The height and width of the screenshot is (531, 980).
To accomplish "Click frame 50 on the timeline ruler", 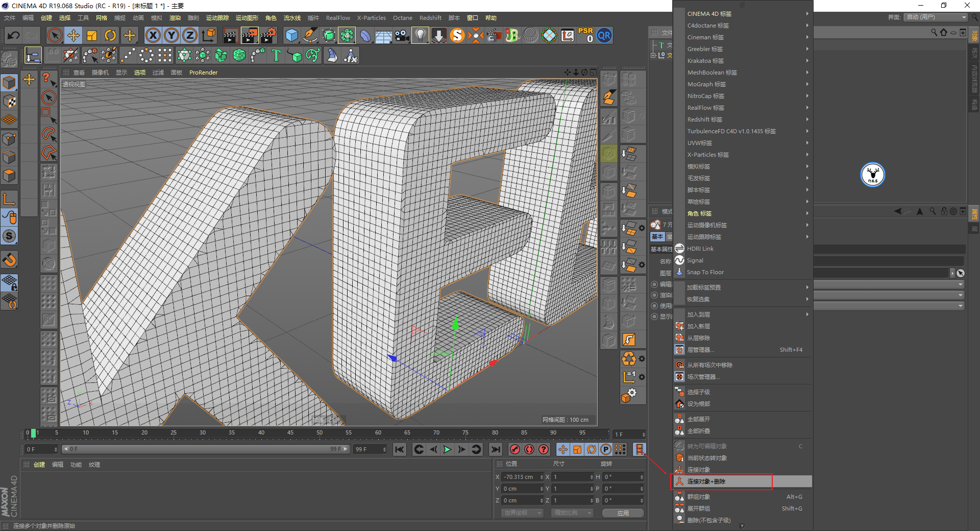I will tap(320, 433).
